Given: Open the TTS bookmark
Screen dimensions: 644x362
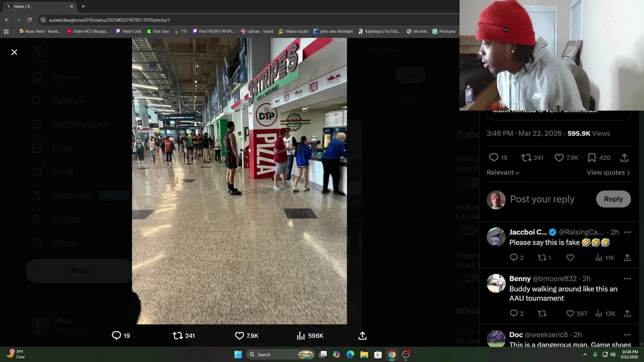Looking at the screenshot, I should pyautogui.click(x=181, y=31).
